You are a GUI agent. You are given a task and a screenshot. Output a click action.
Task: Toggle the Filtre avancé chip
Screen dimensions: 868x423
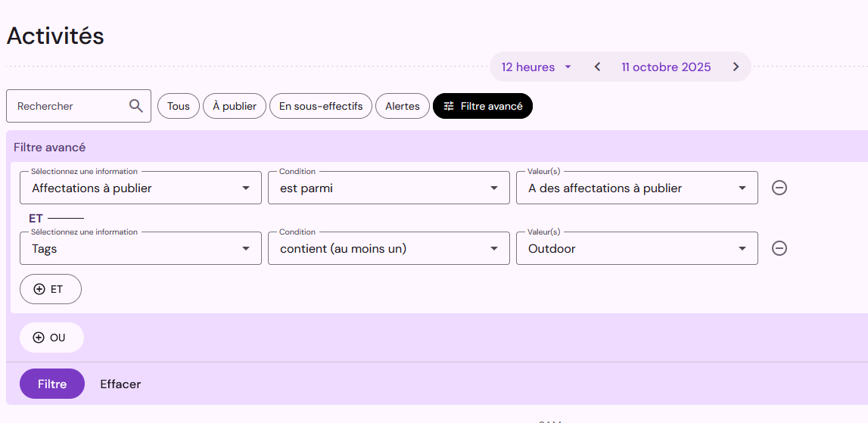click(x=483, y=106)
